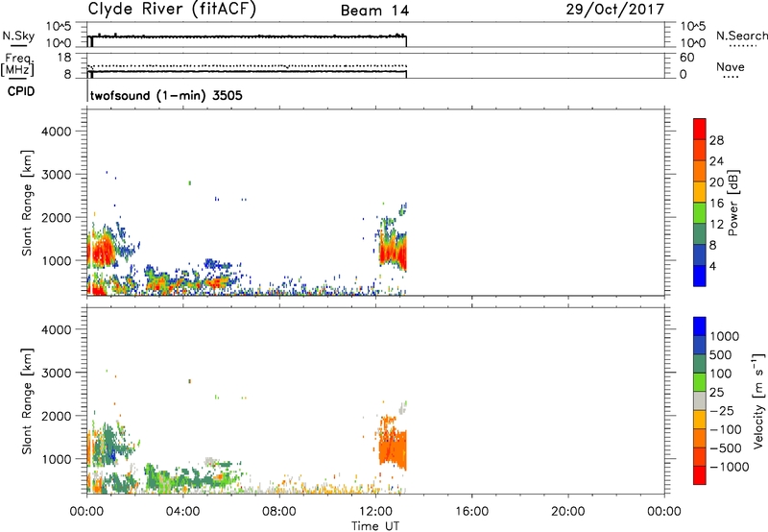Click the '18' frequency axis tick label

[x=64, y=58]
